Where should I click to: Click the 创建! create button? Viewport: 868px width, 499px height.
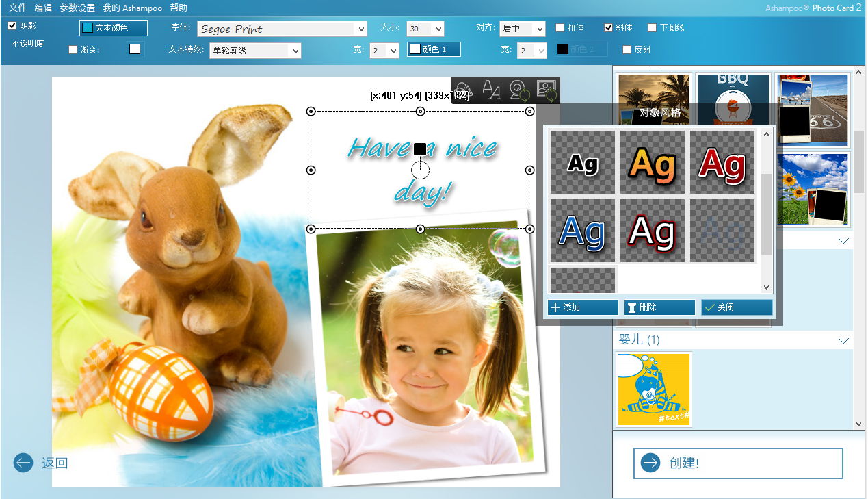[738, 463]
